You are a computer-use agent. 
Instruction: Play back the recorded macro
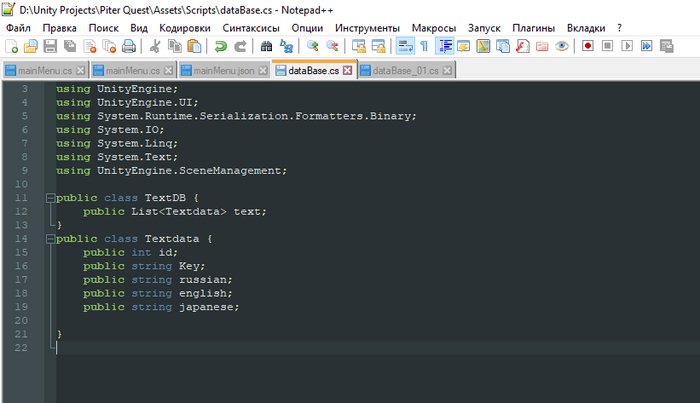(x=627, y=46)
